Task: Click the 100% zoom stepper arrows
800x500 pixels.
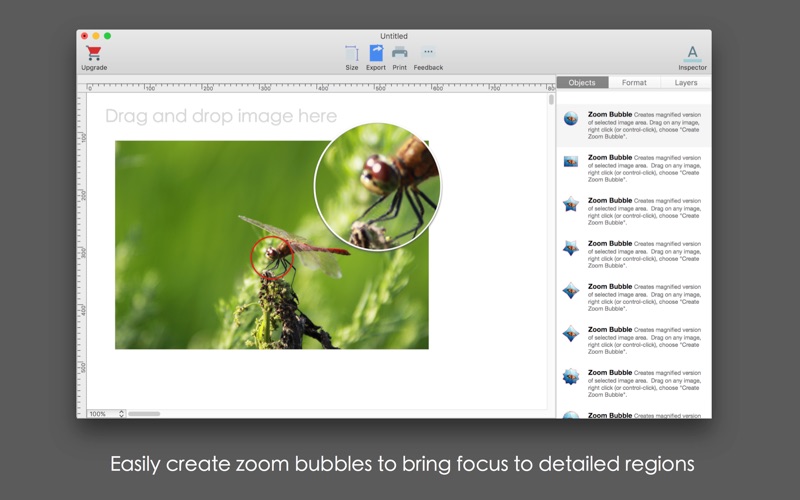Action: (x=121, y=414)
